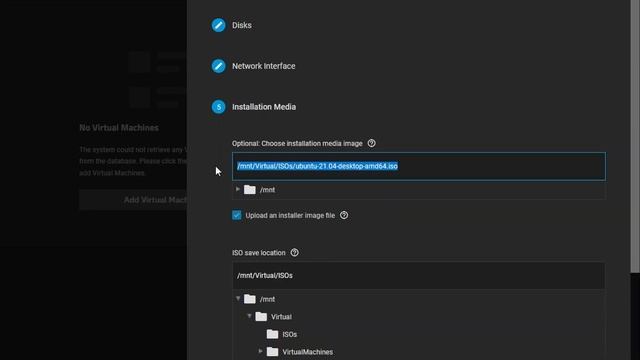Select /mnt folder icon under installation media image
This screenshot has width=640, height=360.
click(250, 190)
